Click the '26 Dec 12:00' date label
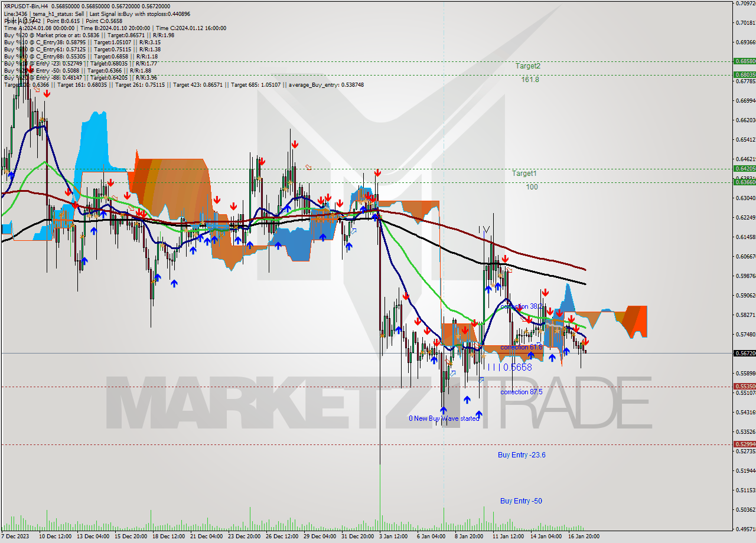This screenshot has height=543, width=756. [x=282, y=537]
